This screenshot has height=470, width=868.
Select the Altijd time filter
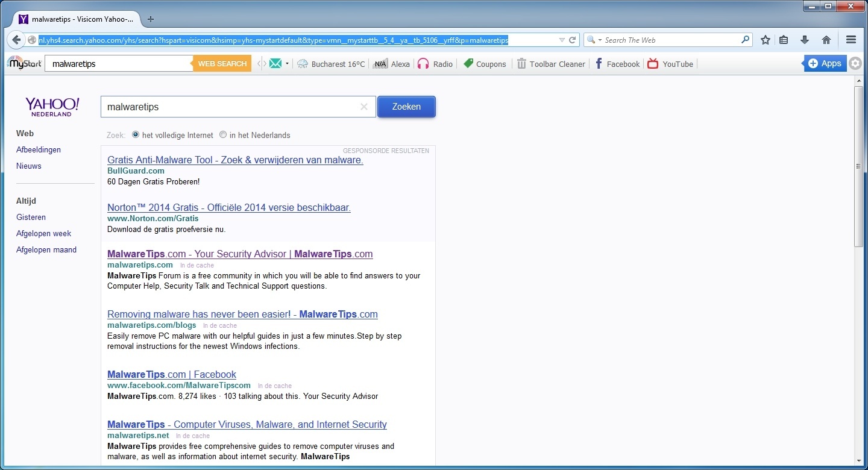[26, 201]
